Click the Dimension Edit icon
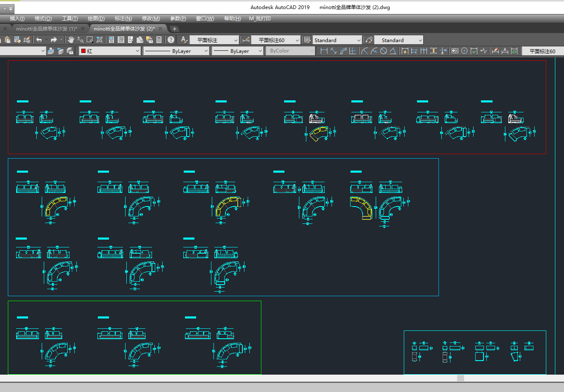The image size is (564, 392). [x=495, y=51]
